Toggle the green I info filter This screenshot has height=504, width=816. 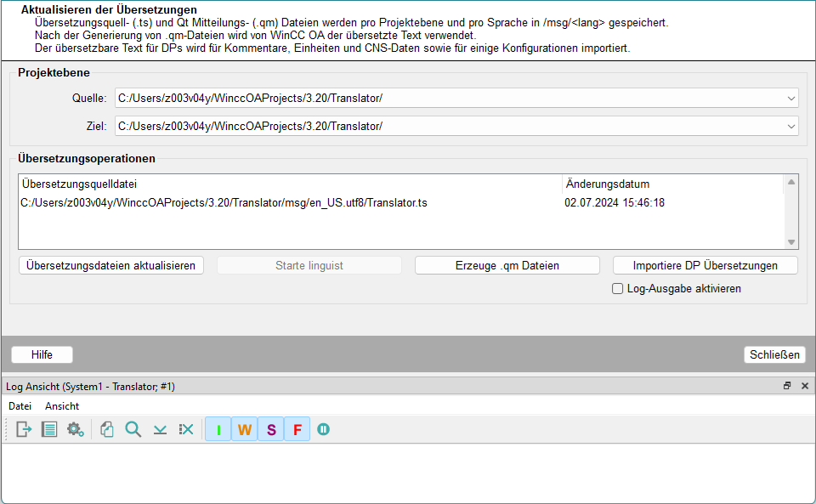click(218, 429)
